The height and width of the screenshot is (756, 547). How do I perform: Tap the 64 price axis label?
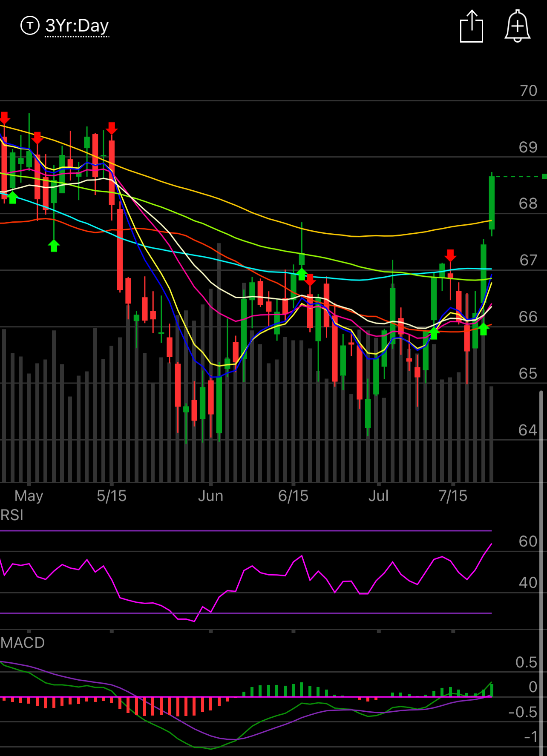pos(528,430)
